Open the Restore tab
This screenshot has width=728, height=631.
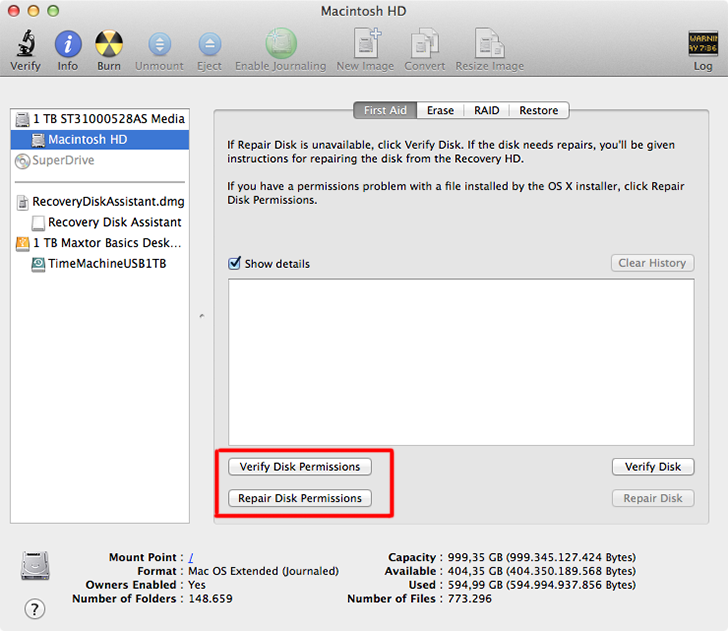(539, 111)
